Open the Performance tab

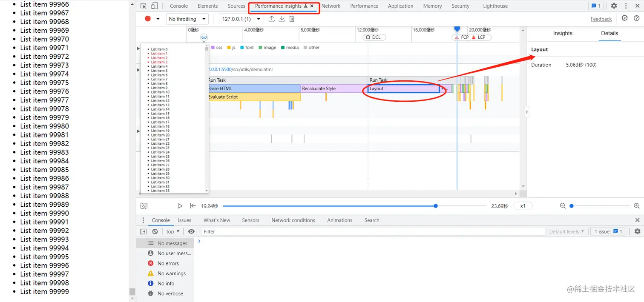pyautogui.click(x=364, y=6)
